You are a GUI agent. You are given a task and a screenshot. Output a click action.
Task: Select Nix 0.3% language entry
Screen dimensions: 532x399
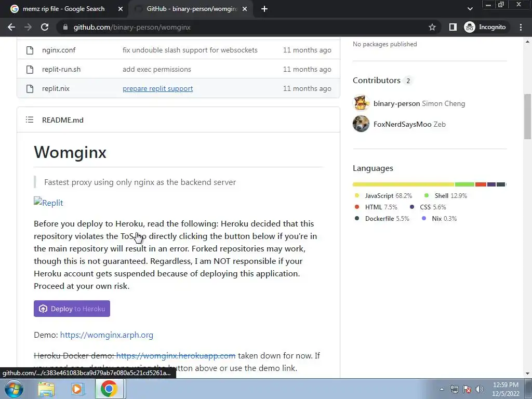coord(440,219)
